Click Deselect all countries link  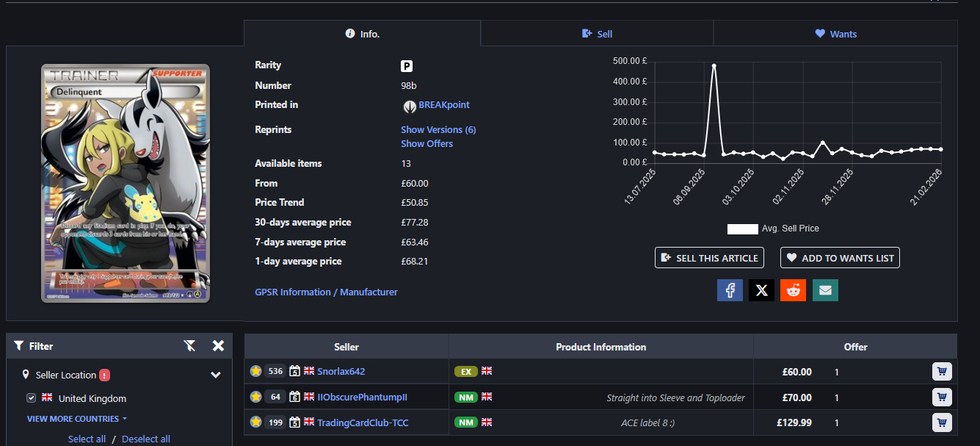pyautogui.click(x=145, y=439)
